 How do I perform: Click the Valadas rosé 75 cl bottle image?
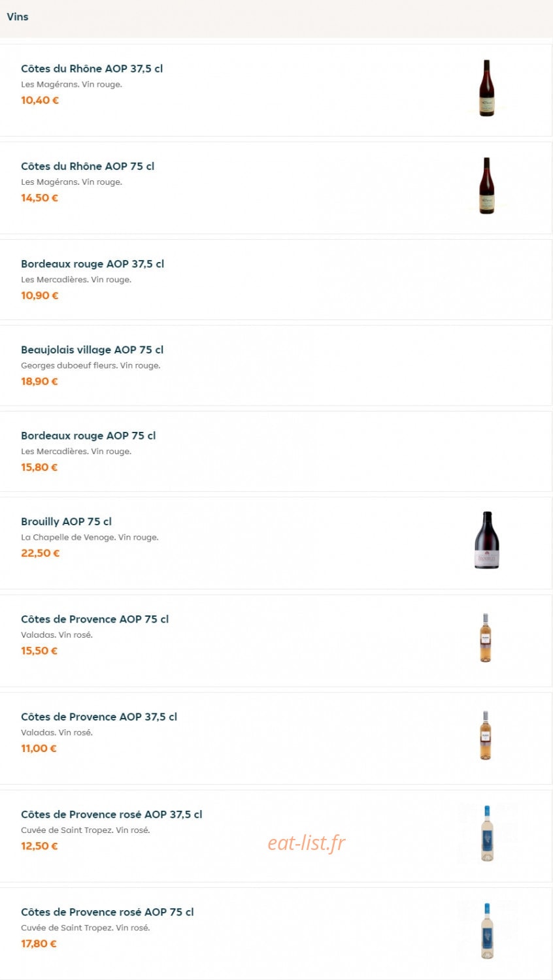(x=486, y=638)
